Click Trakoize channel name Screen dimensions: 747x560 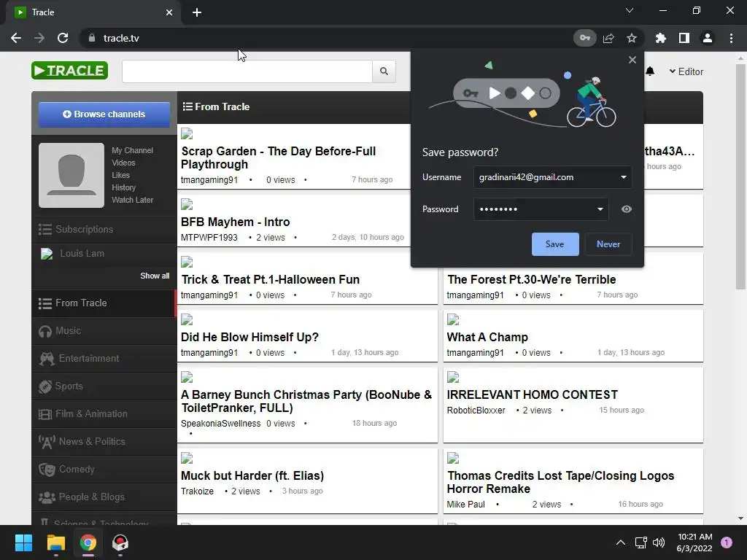[197, 491]
